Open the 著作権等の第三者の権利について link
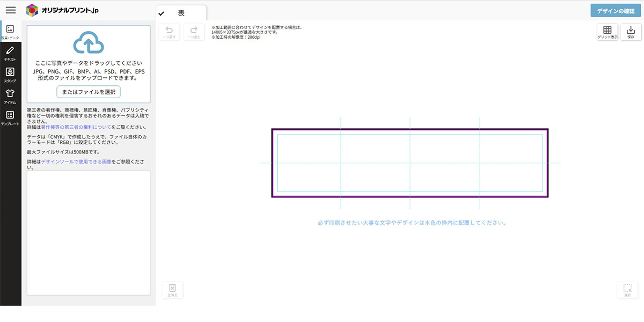644x322 pixels. tap(76, 127)
